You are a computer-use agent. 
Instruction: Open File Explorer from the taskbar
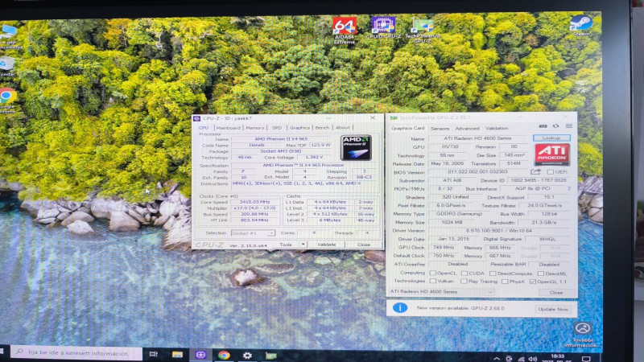pyautogui.click(x=177, y=355)
